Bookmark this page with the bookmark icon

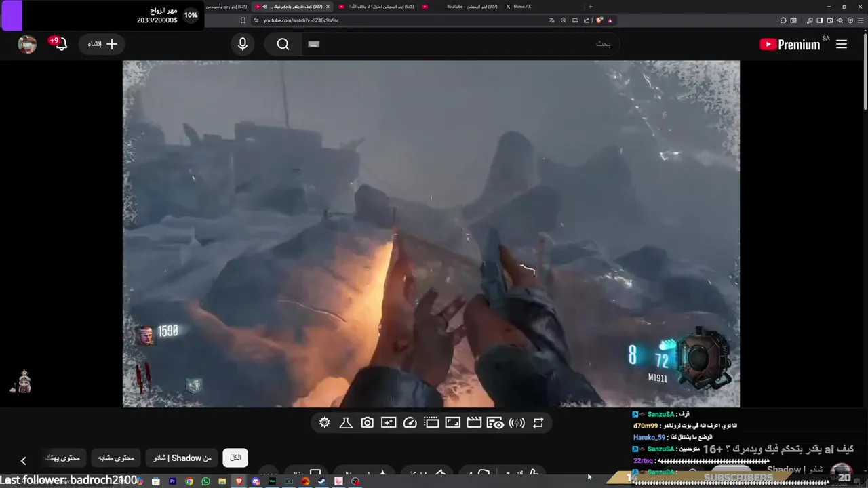[243, 20]
